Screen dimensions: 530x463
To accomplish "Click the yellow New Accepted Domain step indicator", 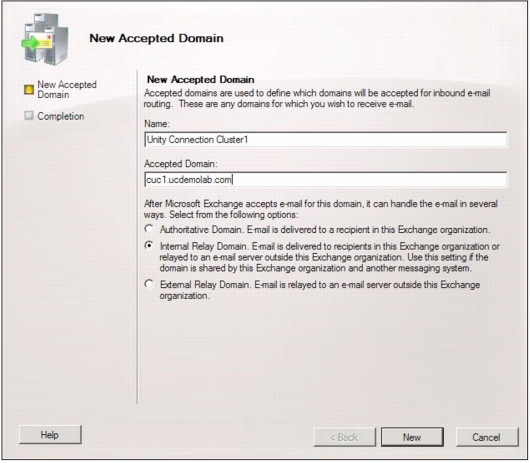I will click(29, 90).
